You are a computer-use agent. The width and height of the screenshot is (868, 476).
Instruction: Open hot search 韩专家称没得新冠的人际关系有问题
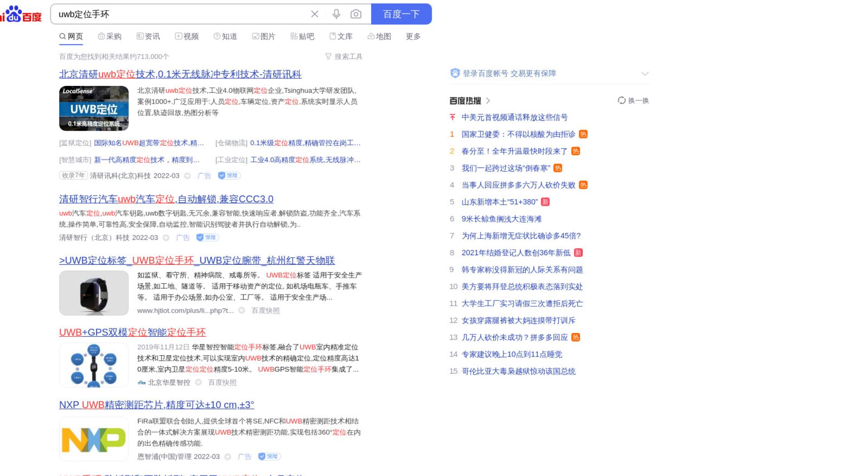click(522, 270)
